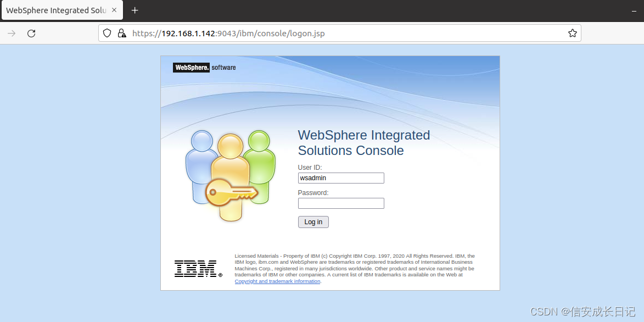Minimize the browser window

coord(634,11)
